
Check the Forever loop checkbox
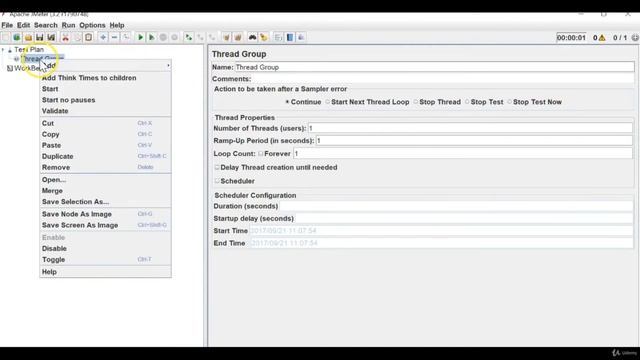click(x=260, y=154)
